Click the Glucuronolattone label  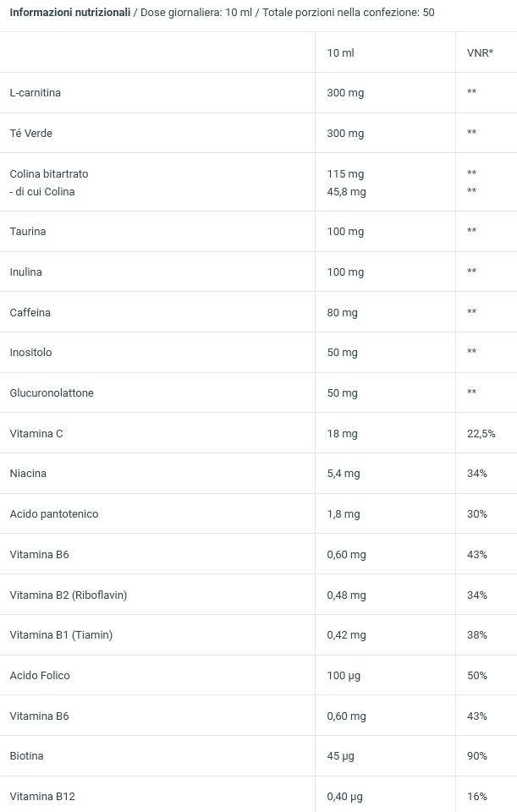pyautogui.click(x=52, y=392)
